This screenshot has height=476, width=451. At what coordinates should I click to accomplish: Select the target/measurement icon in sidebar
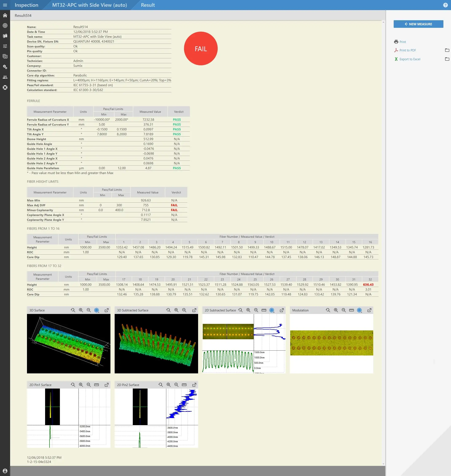[x=5, y=25]
